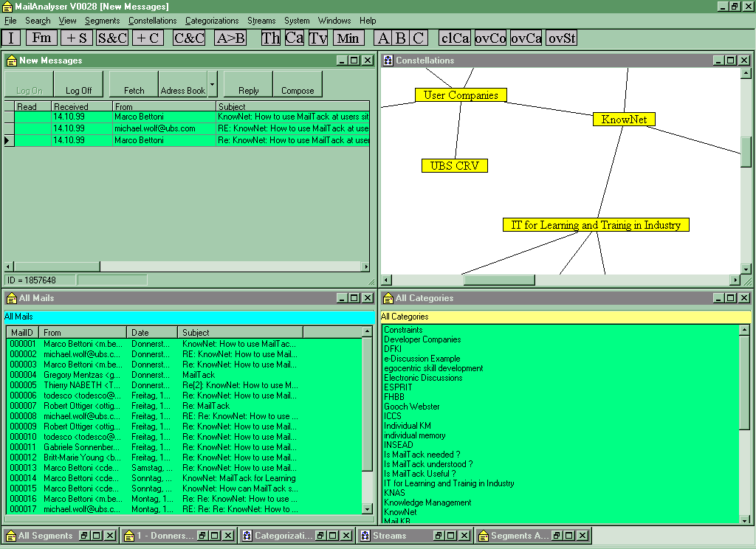This screenshot has width=756, height=549.
Task: Click the Reply button
Action: pyautogui.click(x=248, y=84)
